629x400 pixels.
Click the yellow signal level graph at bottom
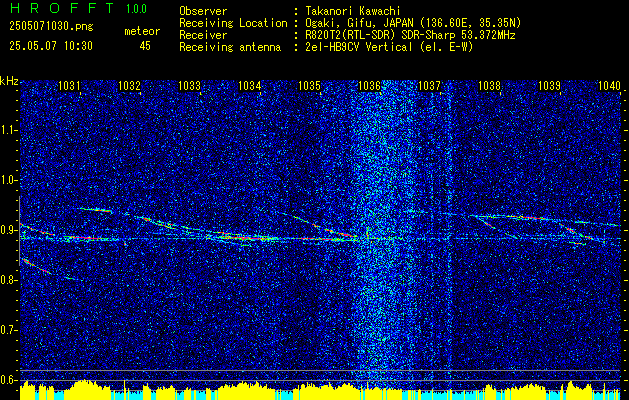tap(320, 390)
